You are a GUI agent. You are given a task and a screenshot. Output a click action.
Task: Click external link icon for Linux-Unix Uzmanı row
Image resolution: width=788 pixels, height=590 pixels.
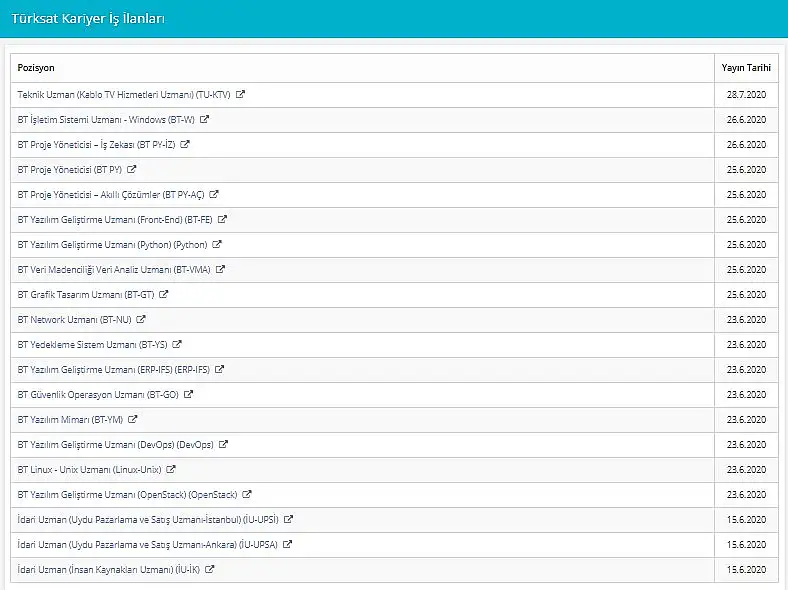tap(171, 469)
